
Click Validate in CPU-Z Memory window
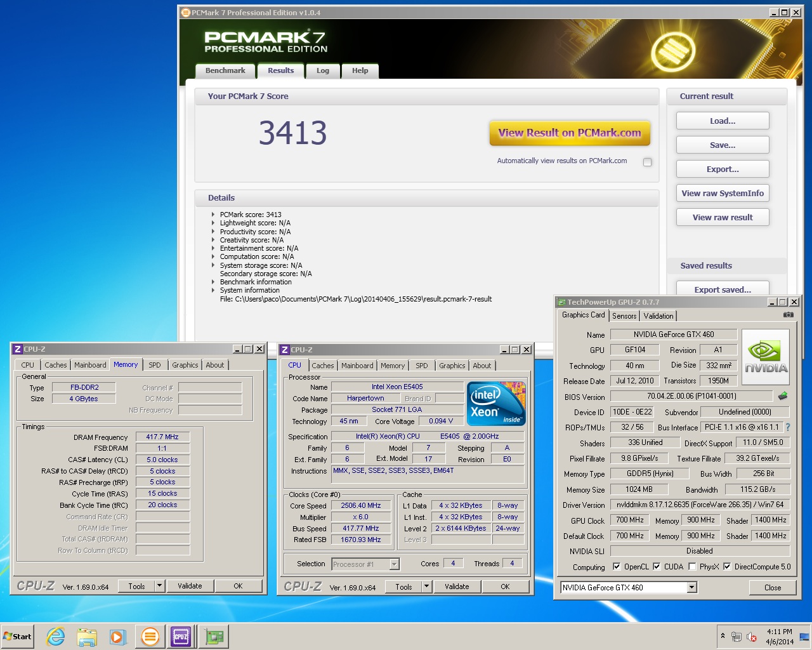point(190,586)
